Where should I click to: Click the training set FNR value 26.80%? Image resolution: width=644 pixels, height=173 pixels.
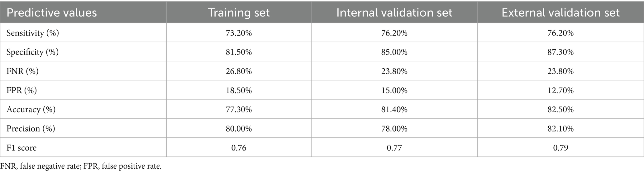[x=239, y=71]
